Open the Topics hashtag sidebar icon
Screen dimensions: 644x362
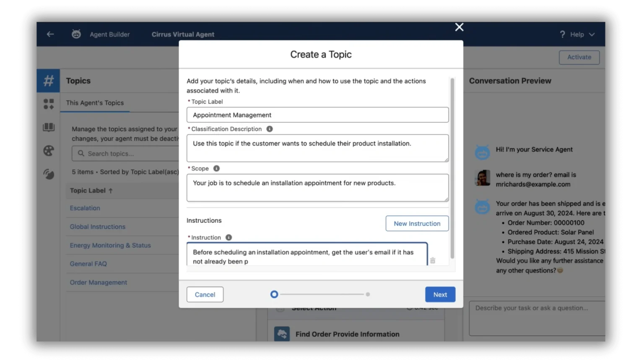tap(49, 81)
